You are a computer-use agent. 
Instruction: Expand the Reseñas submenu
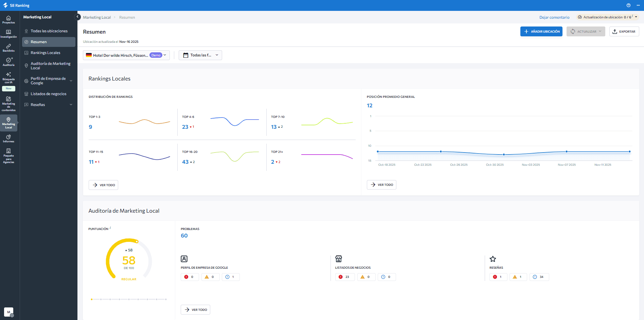coord(71,105)
